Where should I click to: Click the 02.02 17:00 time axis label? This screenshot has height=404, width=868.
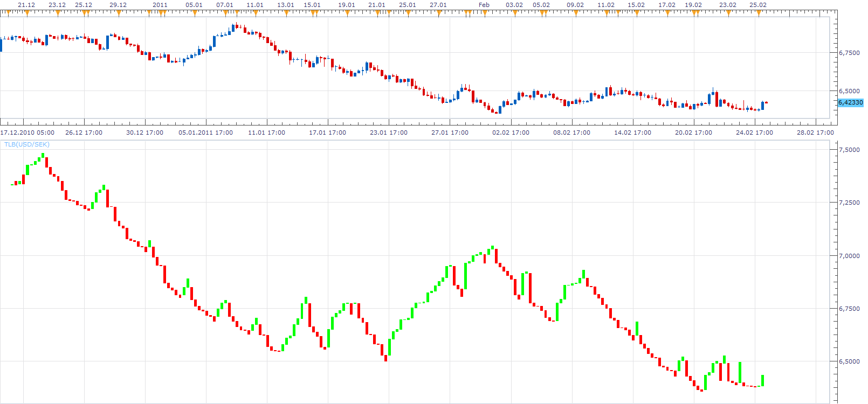tap(511, 133)
